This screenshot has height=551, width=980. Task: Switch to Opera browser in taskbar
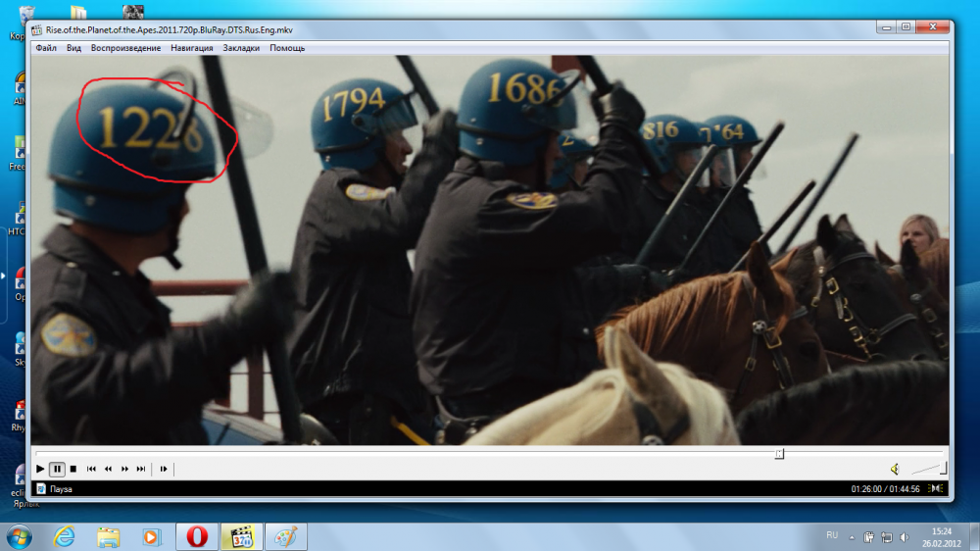197,536
